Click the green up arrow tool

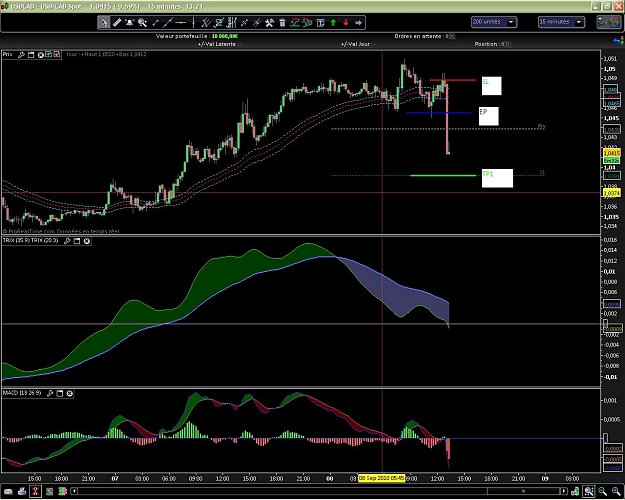[x=333, y=23]
